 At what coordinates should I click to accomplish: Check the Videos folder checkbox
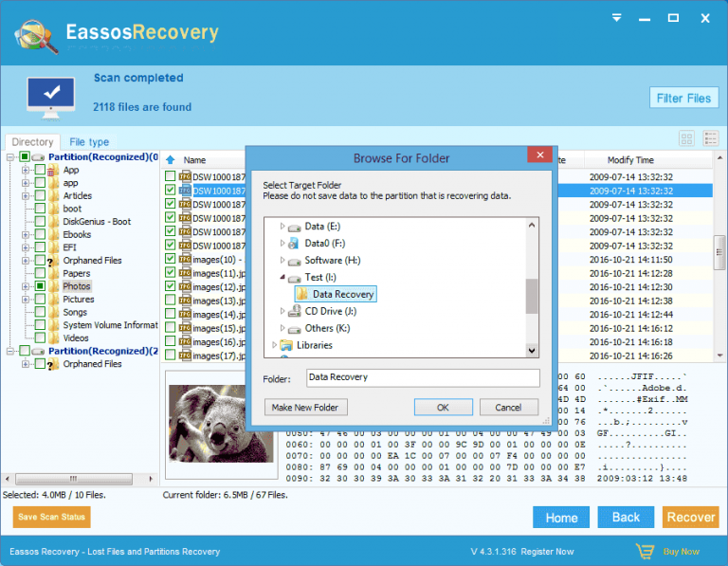click(x=41, y=338)
